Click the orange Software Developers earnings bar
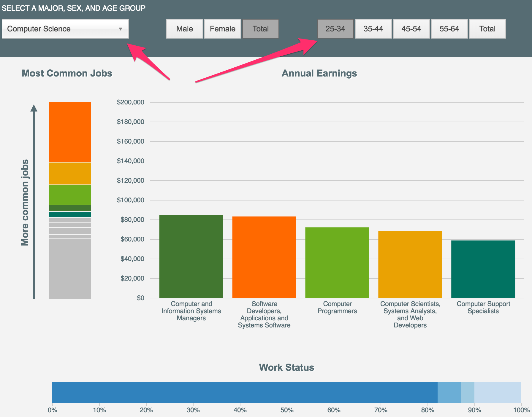This screenshot has height=417, width=532. coord(264,257)
